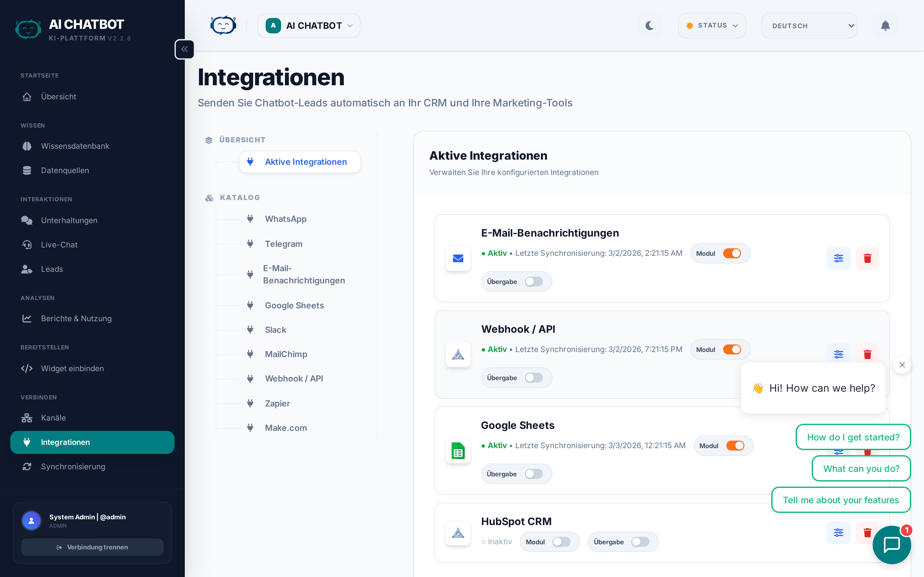Open the chat widget bubble
924x577 pixels.
point(892,545)
